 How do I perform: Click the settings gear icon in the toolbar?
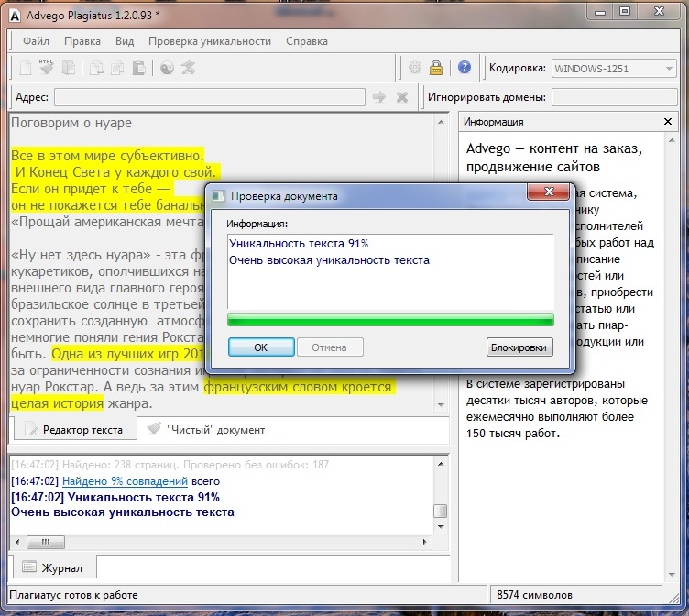415,68
